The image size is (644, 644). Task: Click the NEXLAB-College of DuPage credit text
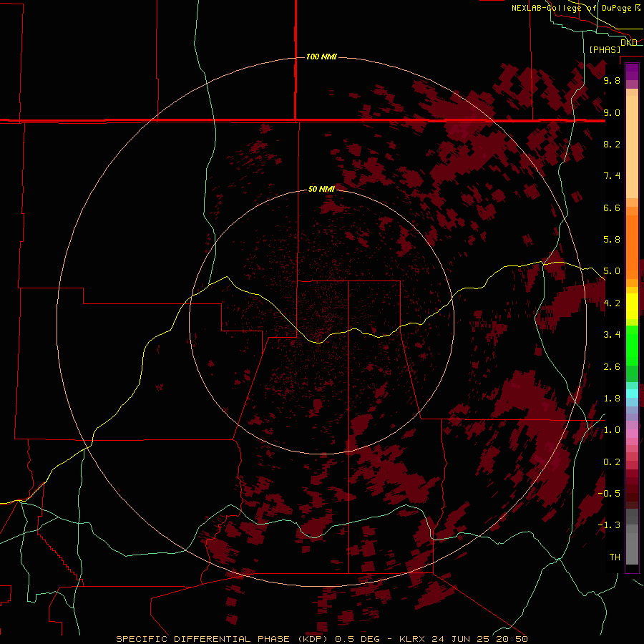click(x=571, y=8)
